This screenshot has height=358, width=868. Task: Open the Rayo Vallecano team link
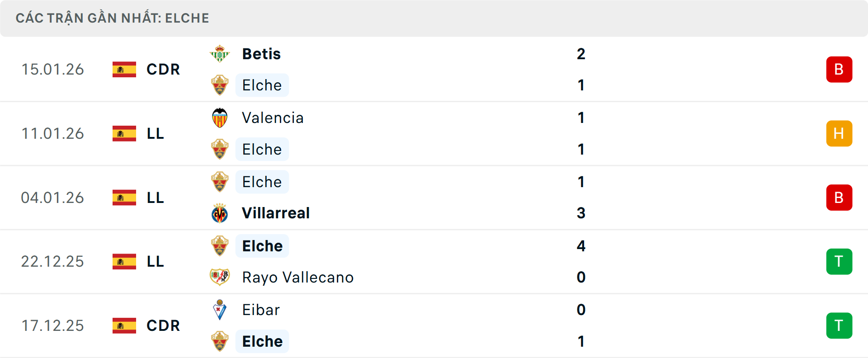(x=297, y=277)
